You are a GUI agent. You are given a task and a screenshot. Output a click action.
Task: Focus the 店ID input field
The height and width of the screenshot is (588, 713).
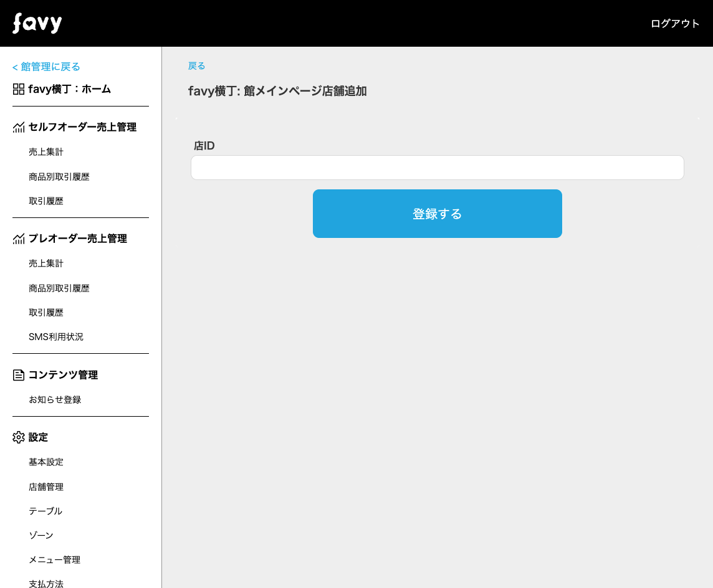(438, 168)
